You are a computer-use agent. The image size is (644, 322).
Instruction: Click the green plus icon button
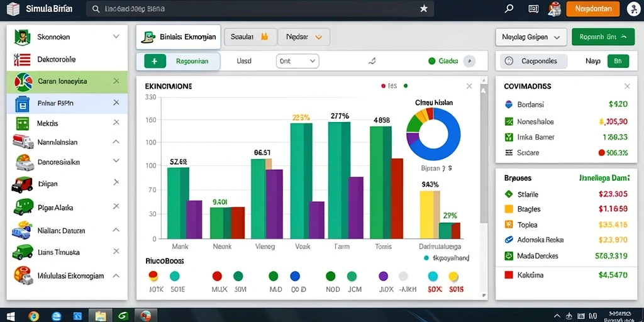pos(155,61)
